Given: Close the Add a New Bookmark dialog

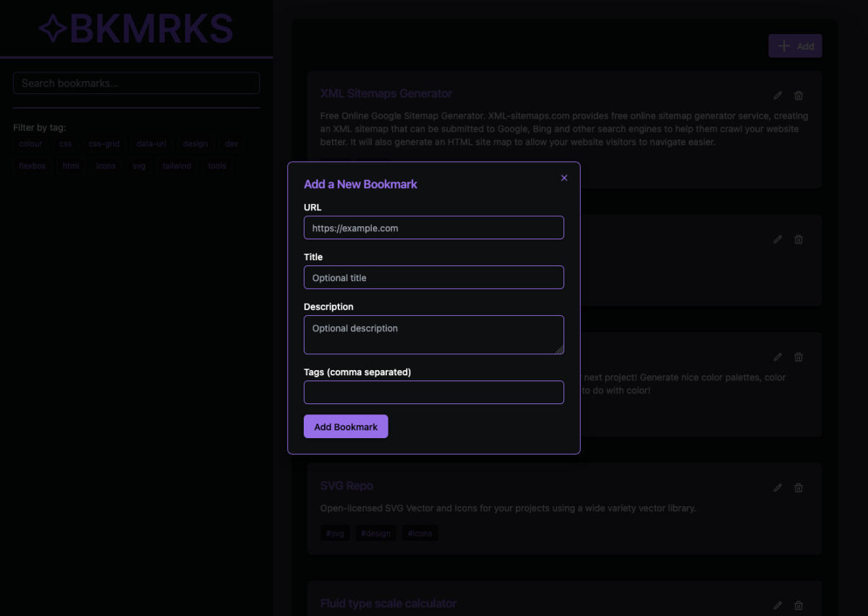Looking at the screenshot, I should pos(564,178).
